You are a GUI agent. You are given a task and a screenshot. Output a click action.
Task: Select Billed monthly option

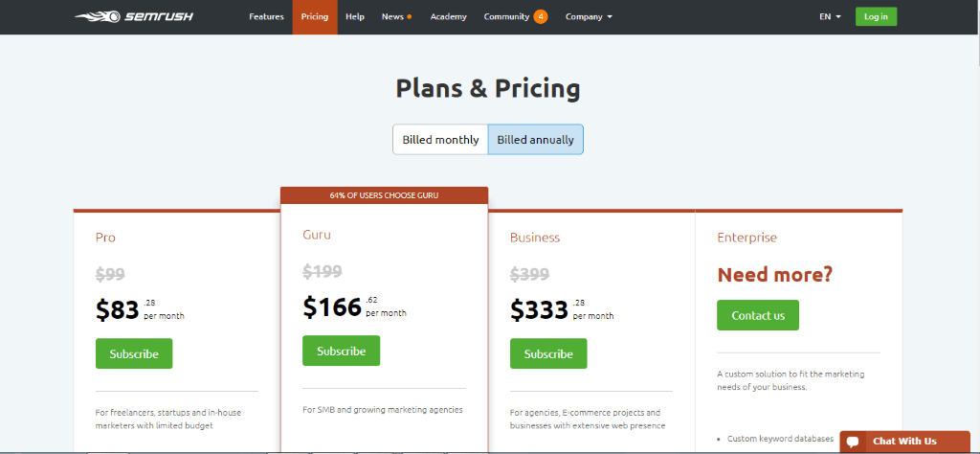point(440,140)
